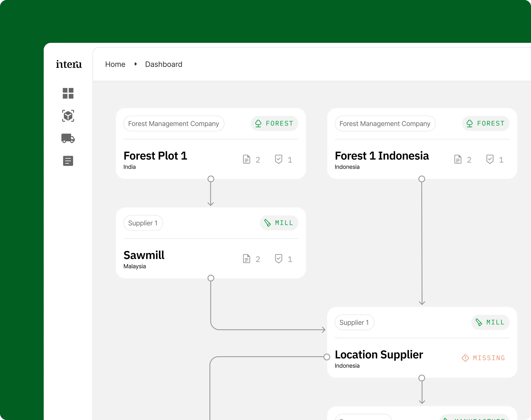Click the connector node below Sawmill card
Viewport: 531px width, 420px height.
pos(211,278)
